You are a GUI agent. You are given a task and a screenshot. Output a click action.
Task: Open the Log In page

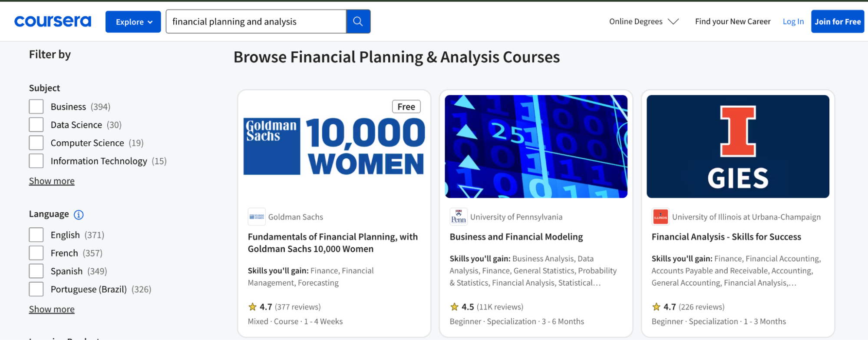tap(793, 21)
